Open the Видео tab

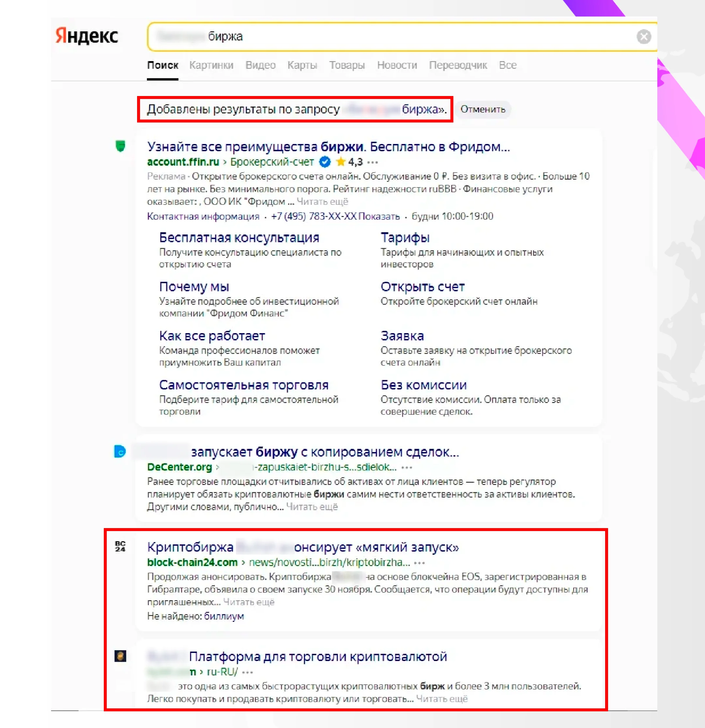click(x=260, y=65)
